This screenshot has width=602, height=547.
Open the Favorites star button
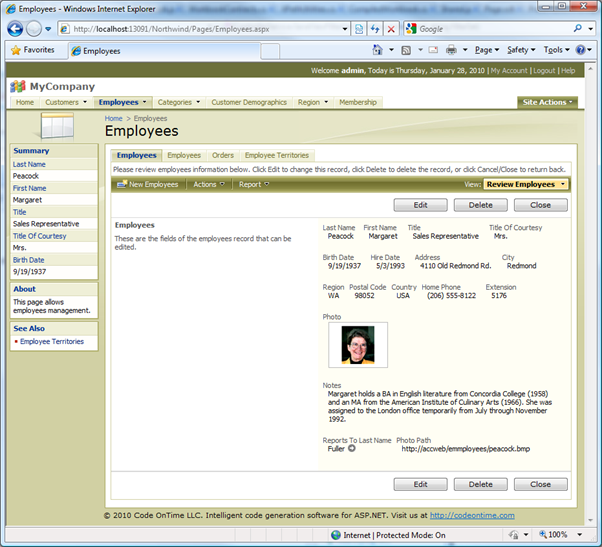pyautogui.click(x=33, y=50)
